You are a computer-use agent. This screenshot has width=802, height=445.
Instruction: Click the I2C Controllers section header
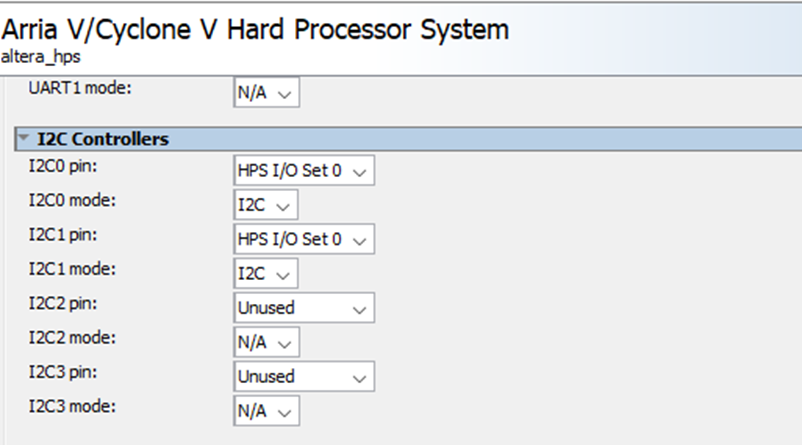(104, 140)
